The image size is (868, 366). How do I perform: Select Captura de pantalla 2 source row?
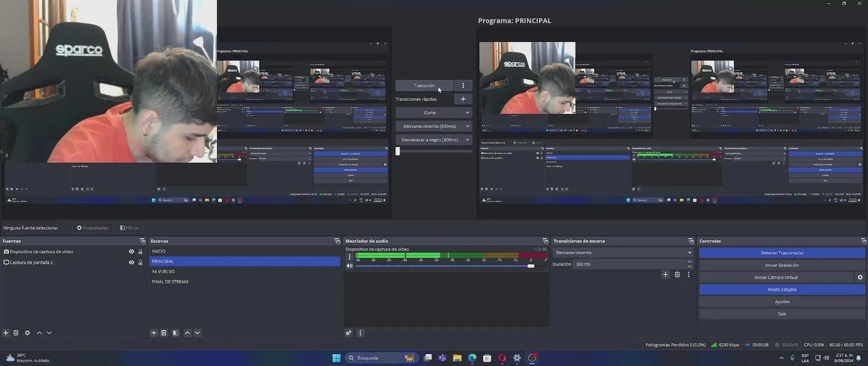point(73,262)
